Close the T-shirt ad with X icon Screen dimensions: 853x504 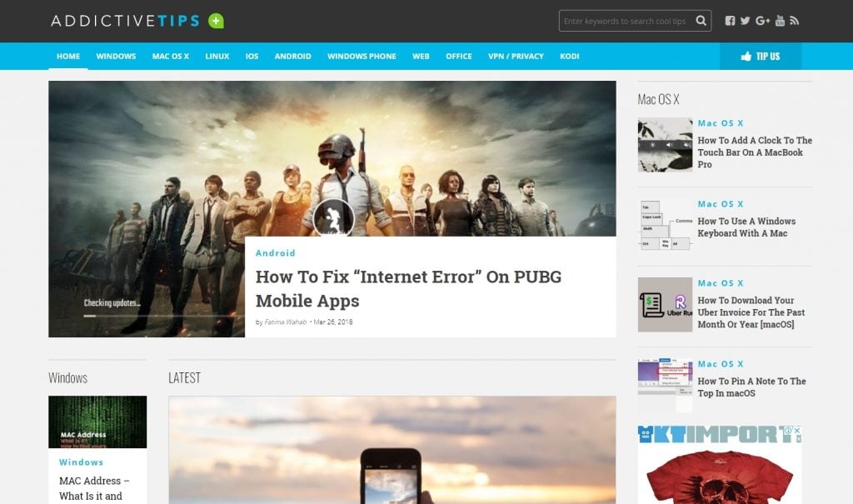point(796,431)
